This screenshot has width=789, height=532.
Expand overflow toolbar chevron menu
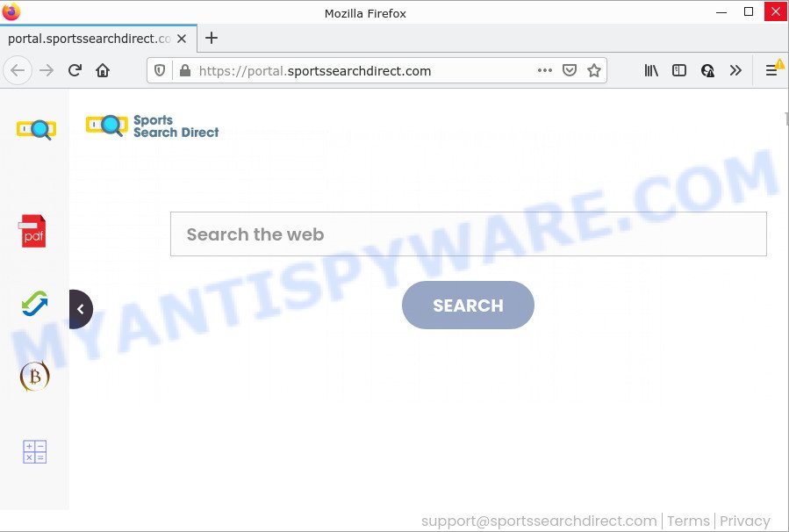[735, 70]
